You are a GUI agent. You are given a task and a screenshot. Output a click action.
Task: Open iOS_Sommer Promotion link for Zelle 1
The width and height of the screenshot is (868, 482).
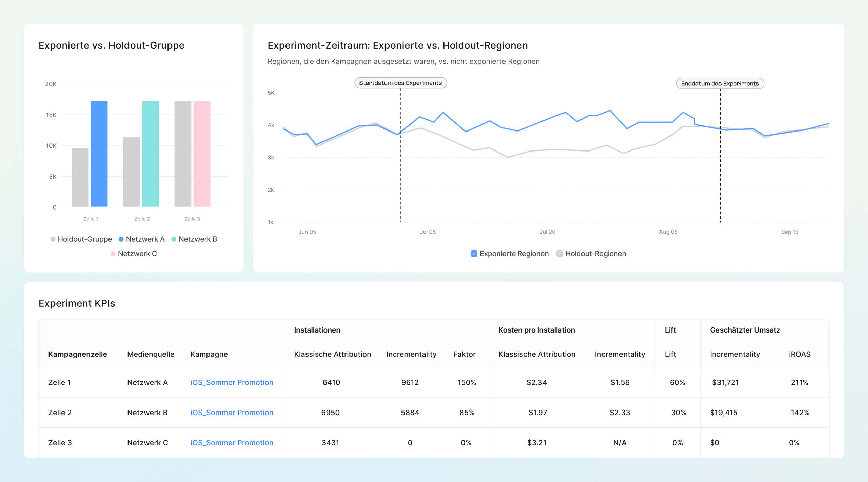tap(232, 382)
